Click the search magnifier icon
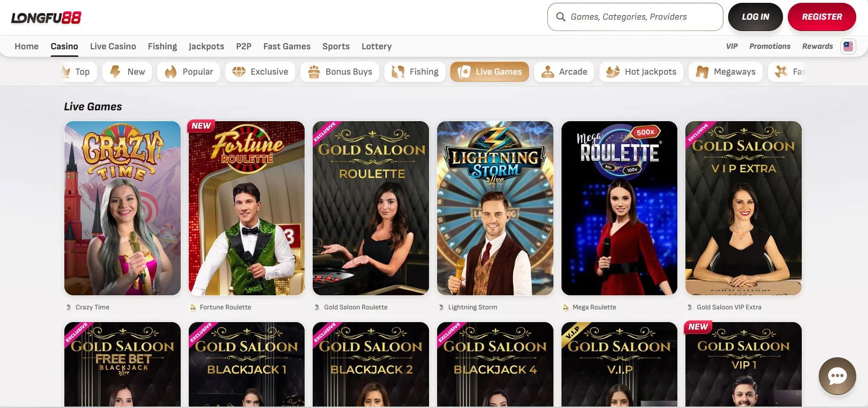 (x=561, y=17)
